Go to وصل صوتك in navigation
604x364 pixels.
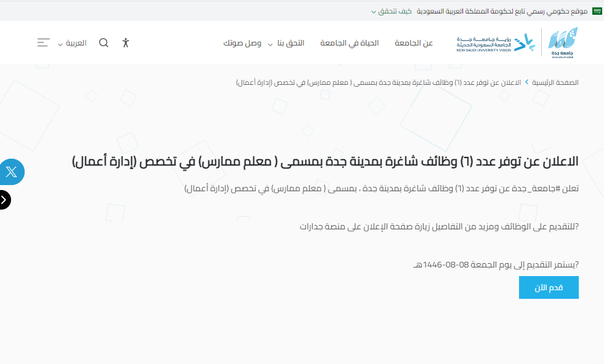[x=242, y=43]
